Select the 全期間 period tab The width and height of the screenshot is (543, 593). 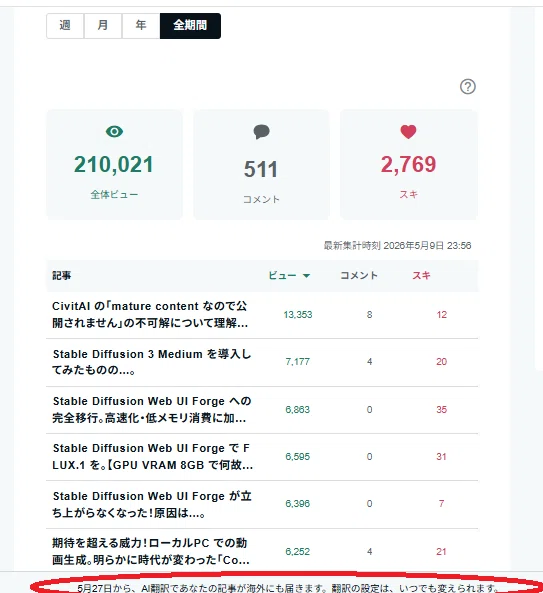click(190, 26)
